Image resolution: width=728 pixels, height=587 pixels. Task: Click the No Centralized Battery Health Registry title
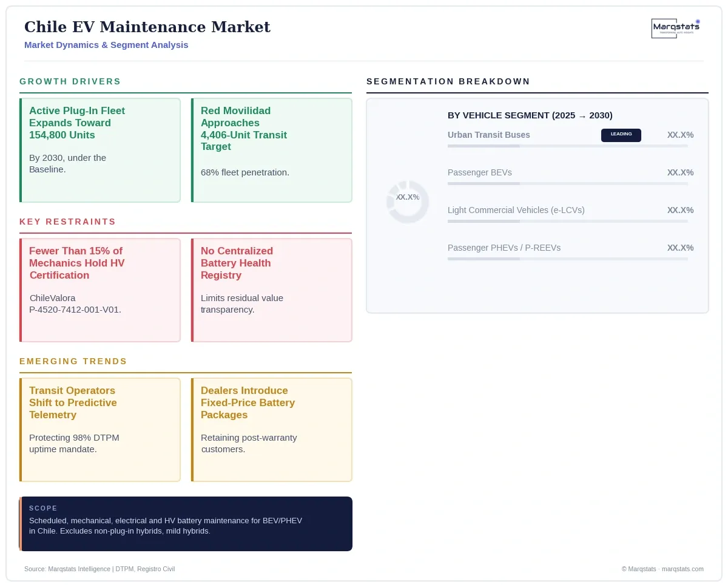click(x=237, y=263)
